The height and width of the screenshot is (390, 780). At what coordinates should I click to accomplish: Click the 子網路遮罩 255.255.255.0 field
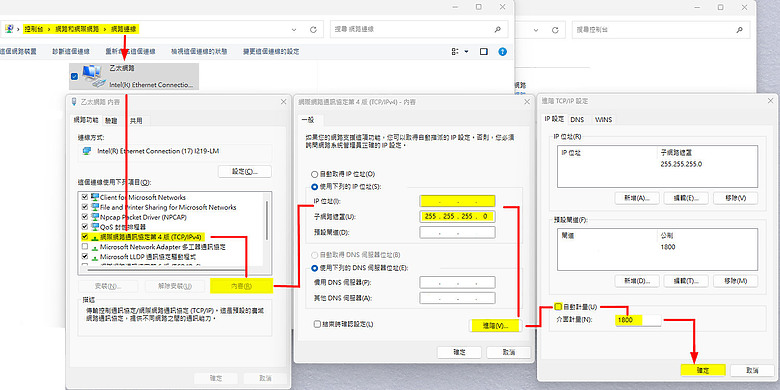(x=457, y=216)
